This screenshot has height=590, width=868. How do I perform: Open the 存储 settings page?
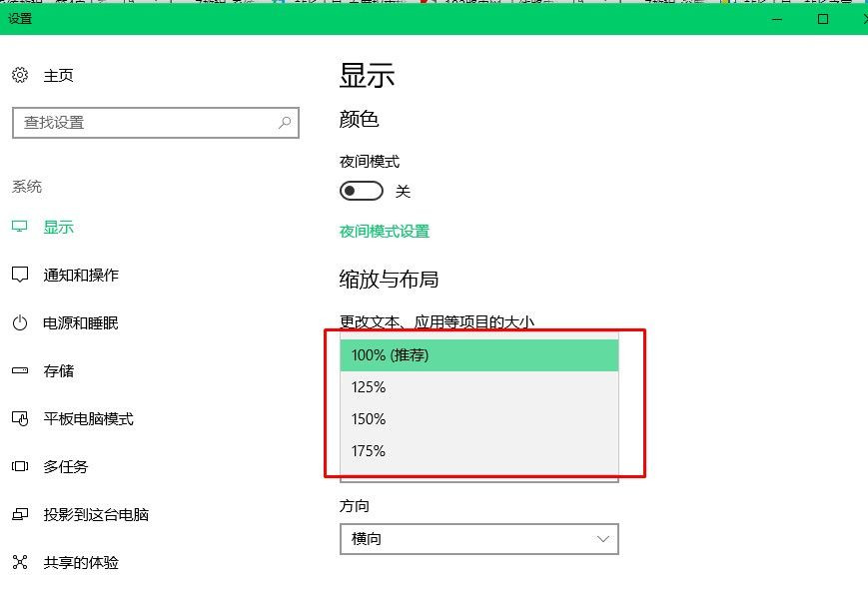pos(59,371)
